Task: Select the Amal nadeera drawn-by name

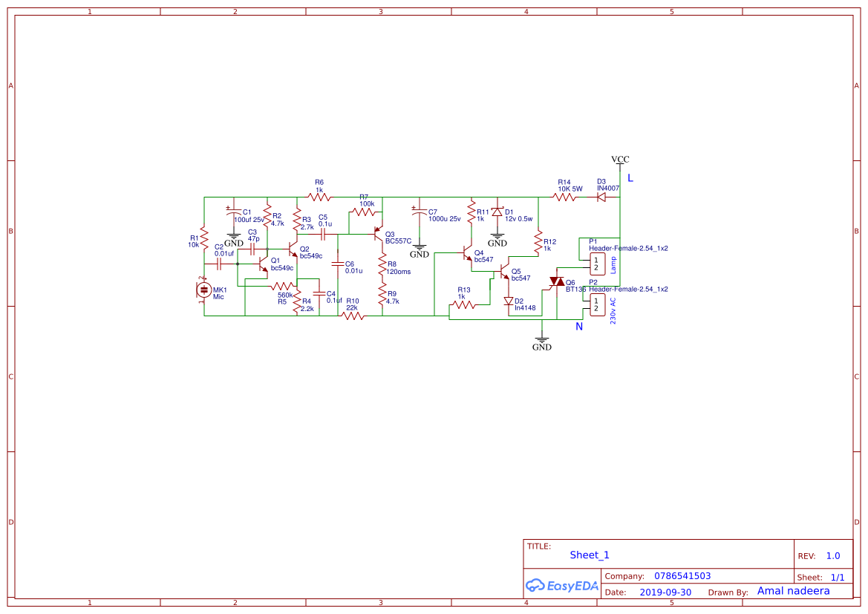Action: [x=792, y=590]
